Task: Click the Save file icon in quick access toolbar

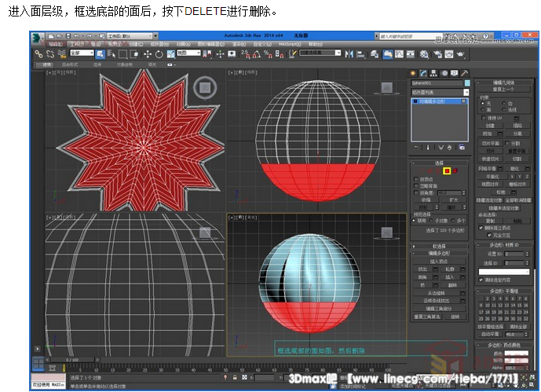Action: click(68, 36)
